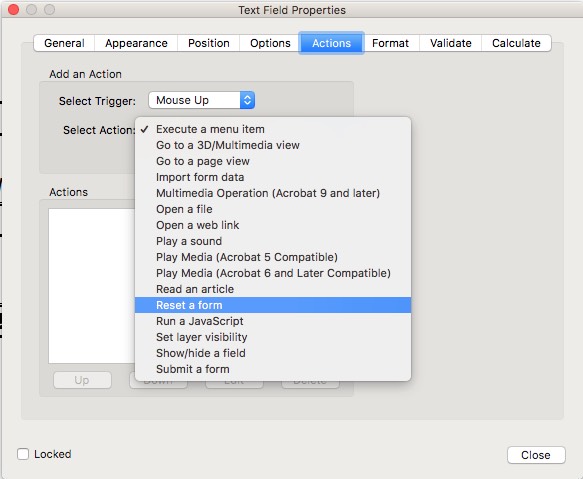The height and width of the screenshot is (479, 583).
Task: Switch to the General tab
Action: click(64, 43)
